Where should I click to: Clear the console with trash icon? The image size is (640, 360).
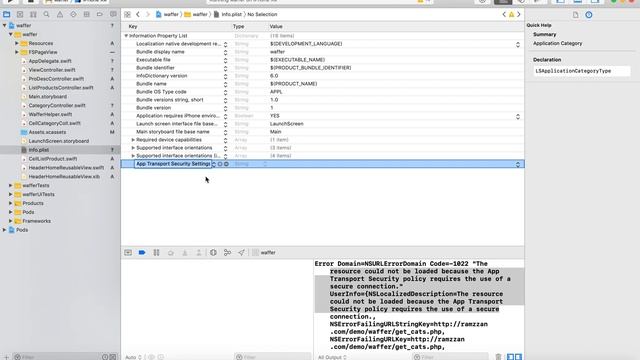[498, 357]
